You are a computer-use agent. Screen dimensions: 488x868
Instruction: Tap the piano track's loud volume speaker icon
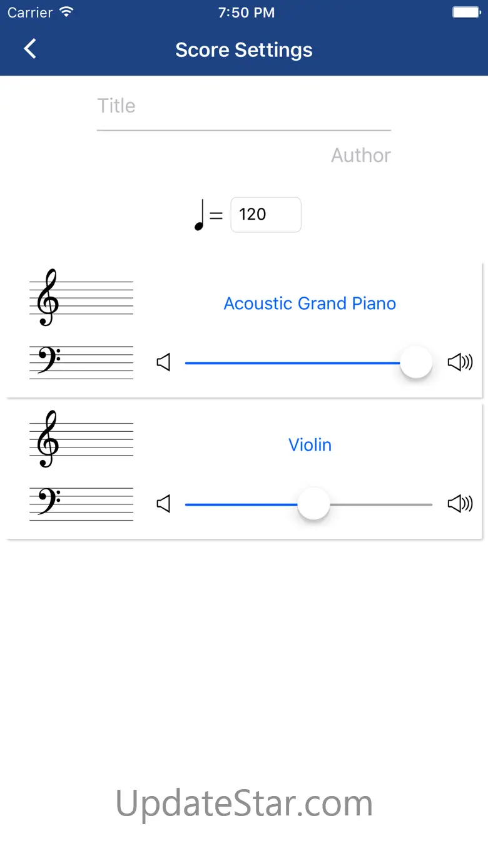pos(460,362)
